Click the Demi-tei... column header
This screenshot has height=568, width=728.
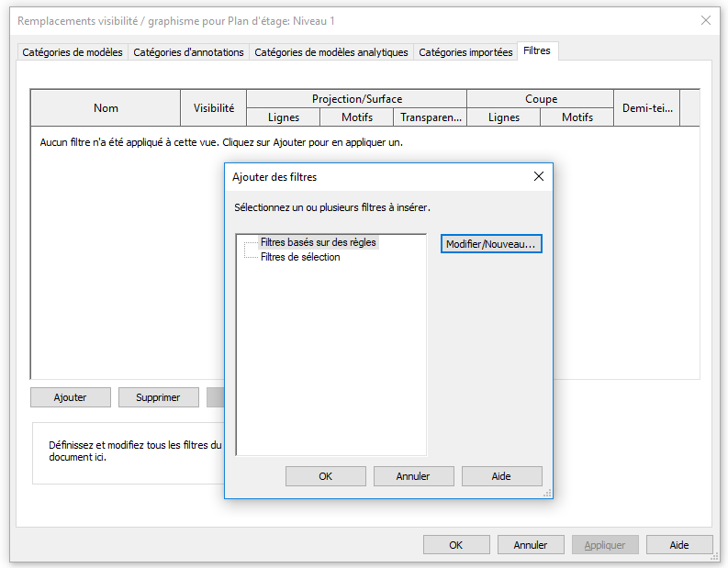coord(646,108)
